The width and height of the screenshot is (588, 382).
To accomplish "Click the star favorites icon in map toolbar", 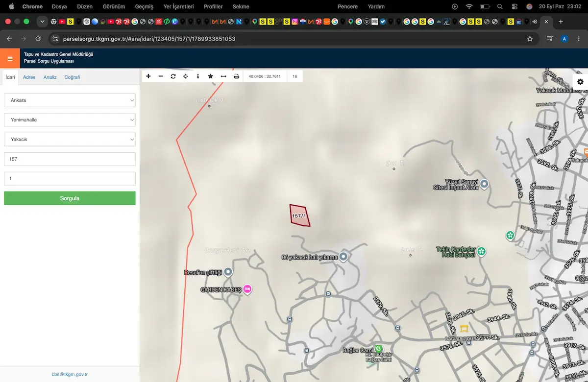I will [211, 76].
